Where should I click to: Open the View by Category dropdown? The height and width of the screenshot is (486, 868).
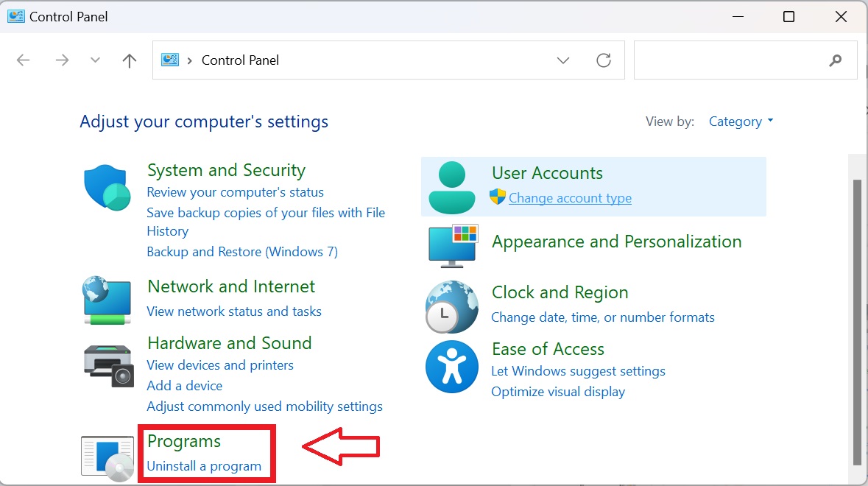(x=741, y=121)
